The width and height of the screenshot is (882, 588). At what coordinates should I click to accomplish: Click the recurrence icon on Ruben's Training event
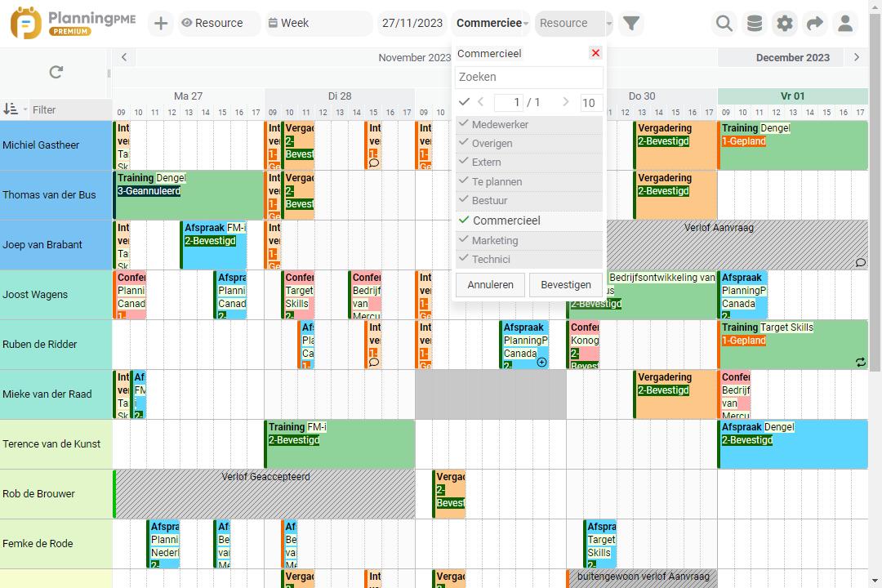tap(861, 363)
